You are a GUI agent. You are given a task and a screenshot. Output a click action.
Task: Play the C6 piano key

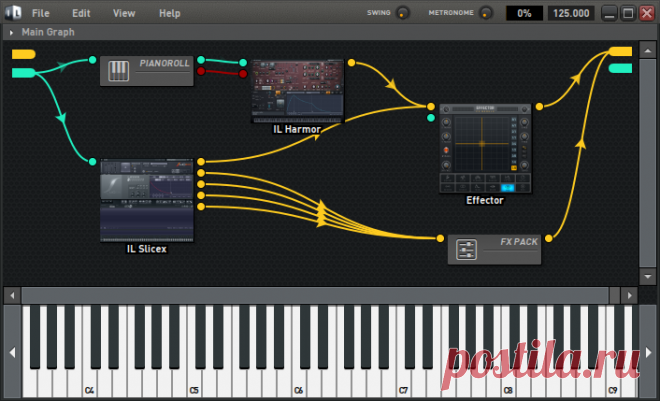[x=298, y=385]
